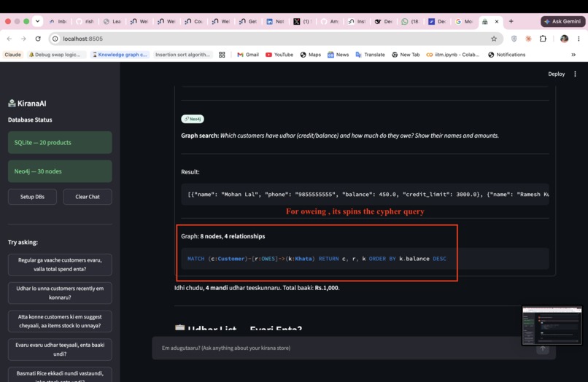
Task: Show hidden bookmarks overflow chevron
Action: tap(573, 55)
